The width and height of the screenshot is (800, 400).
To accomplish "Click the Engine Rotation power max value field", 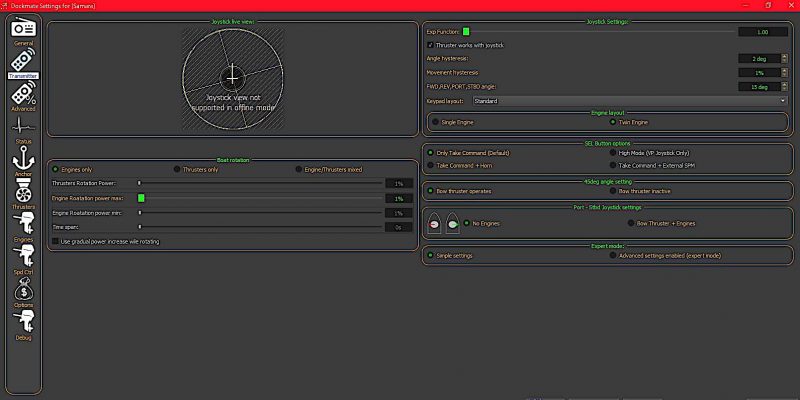I will (x=399, y=198).
